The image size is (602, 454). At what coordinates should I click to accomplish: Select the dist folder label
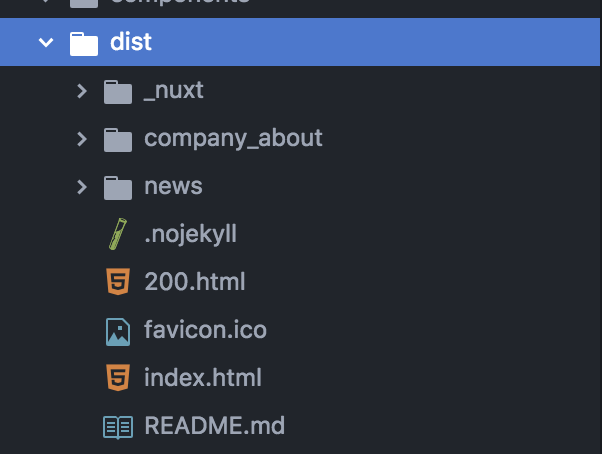click(x=131, y=41)
